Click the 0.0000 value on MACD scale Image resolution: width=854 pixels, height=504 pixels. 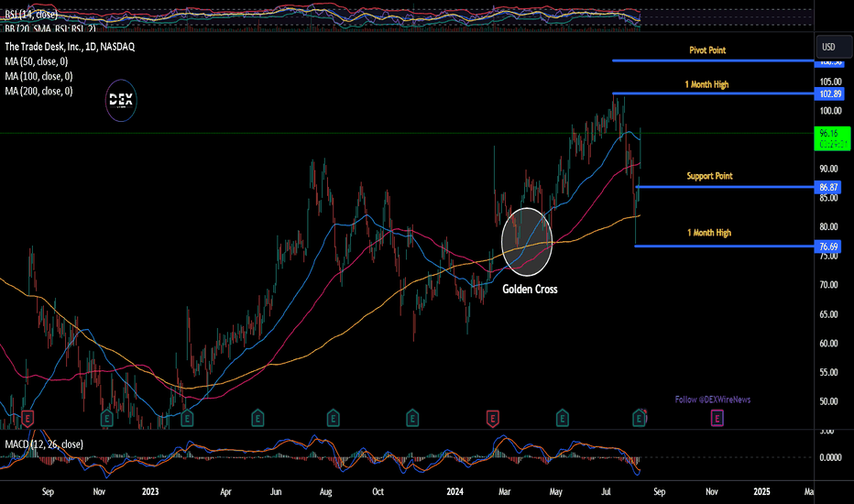tap(830, 457)
